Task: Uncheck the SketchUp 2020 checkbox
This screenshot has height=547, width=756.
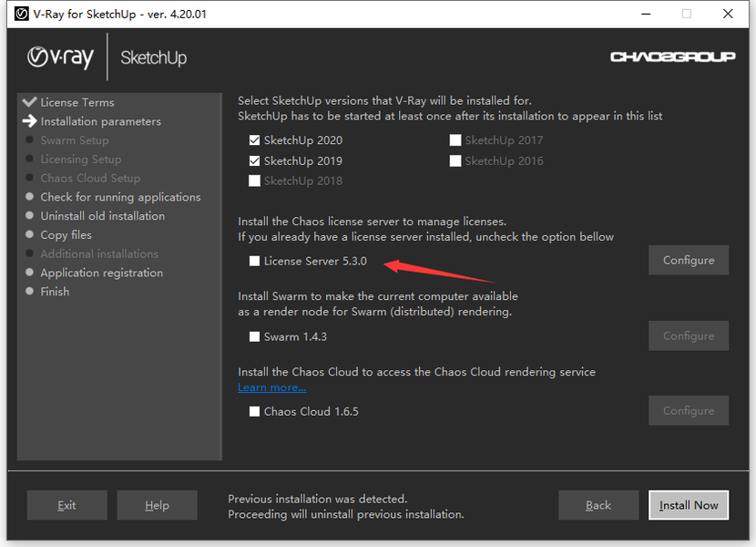Action: (x=254, y=140)
